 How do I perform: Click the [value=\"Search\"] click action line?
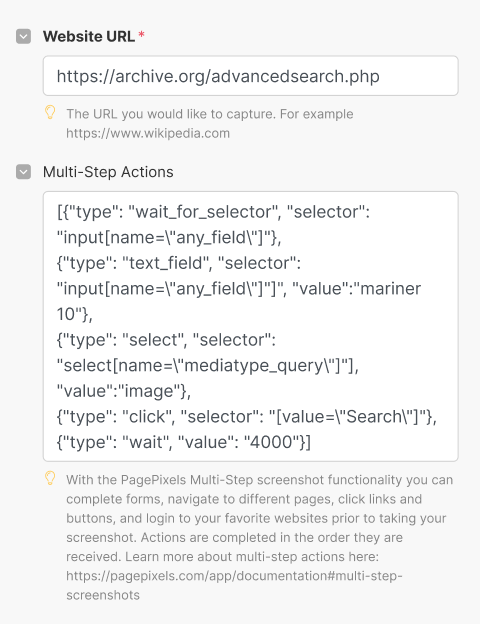(x=247, y=416)
